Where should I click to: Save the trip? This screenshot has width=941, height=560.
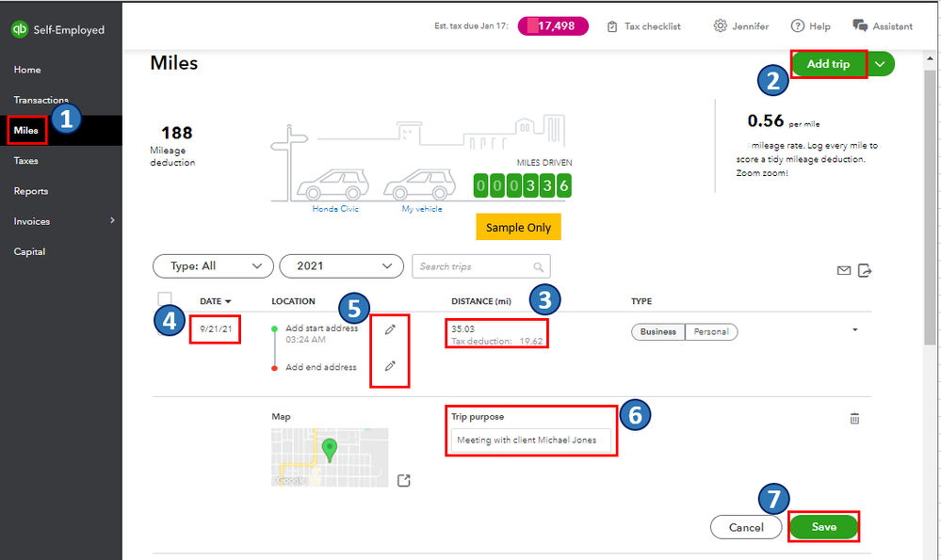point(823,527)
